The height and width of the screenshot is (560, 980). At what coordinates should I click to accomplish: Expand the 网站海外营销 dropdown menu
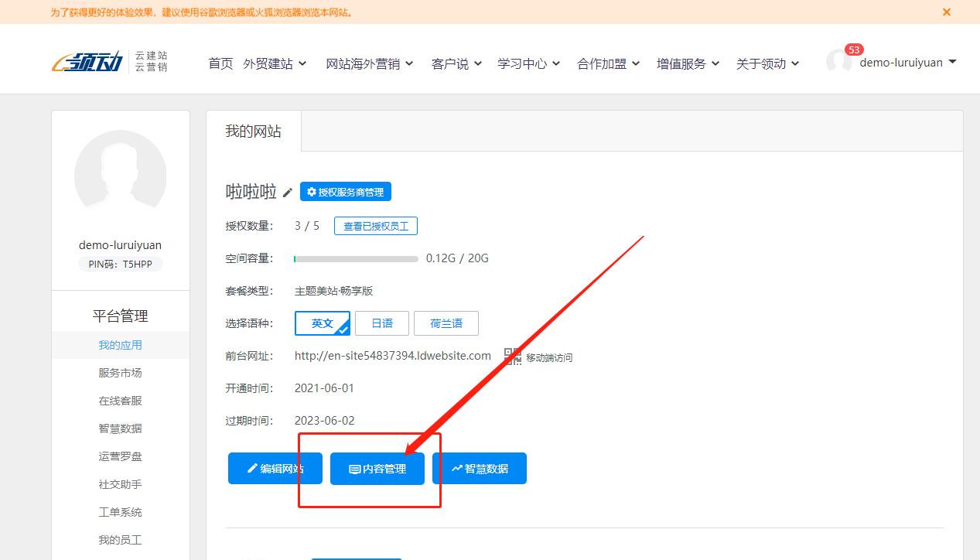369,63
